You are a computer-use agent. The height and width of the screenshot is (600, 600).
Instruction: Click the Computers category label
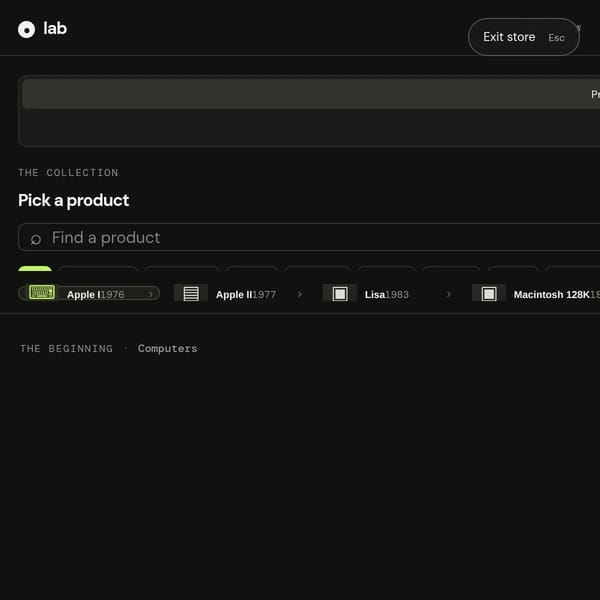(167, 348)
